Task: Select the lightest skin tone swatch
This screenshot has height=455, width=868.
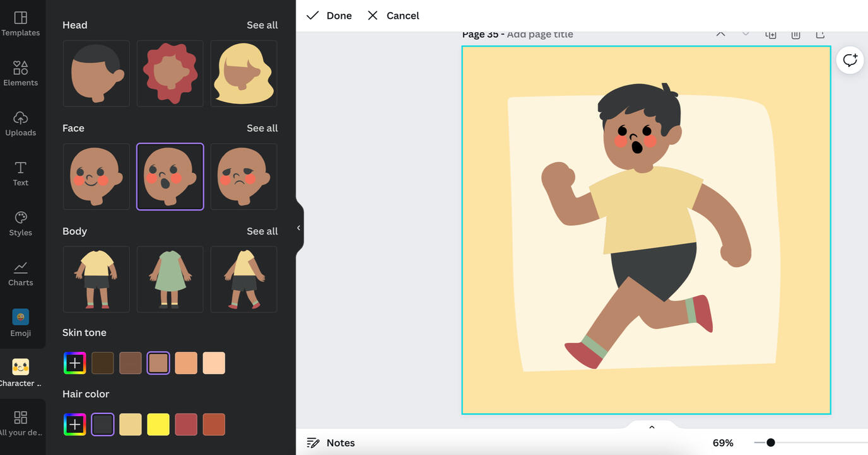Action: tap(214, 363)
